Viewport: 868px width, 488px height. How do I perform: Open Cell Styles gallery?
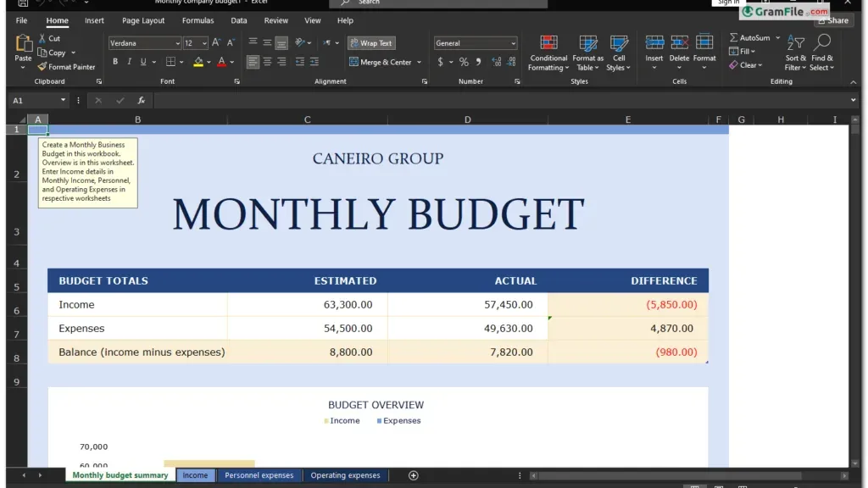tap(618, 53)
